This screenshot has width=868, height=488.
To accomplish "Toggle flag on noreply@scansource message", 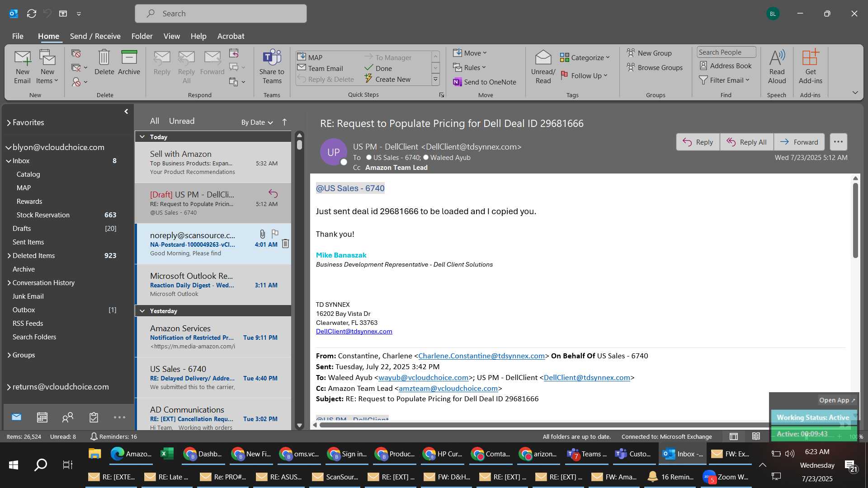I will coord(274,233).
